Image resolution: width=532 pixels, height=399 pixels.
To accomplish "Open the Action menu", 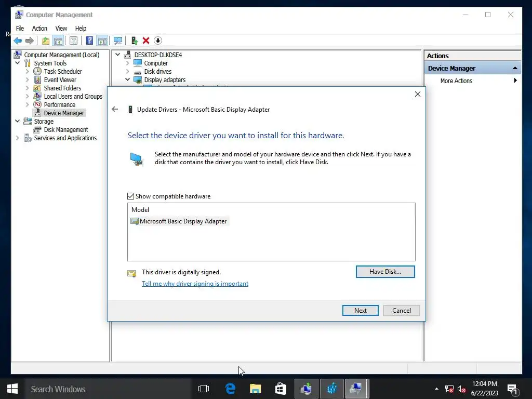I will 39,29.
